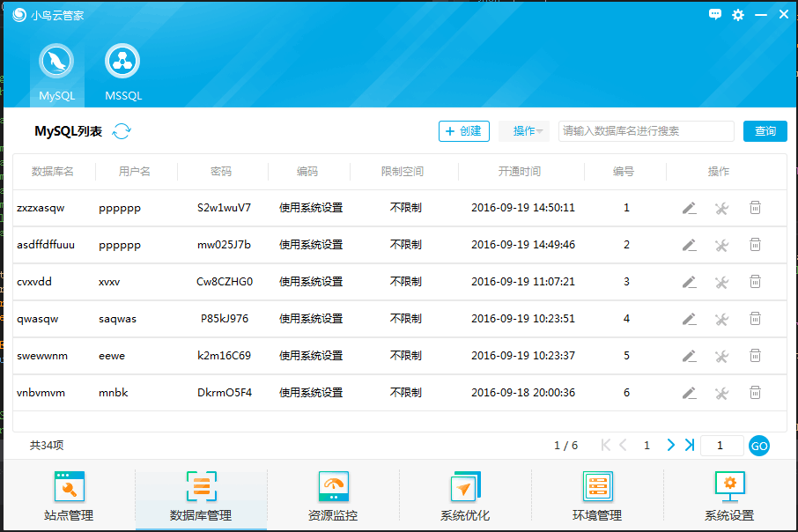Jump to the last page
Viewport: 798px width, 532px height.
click(x=690, y=446)
